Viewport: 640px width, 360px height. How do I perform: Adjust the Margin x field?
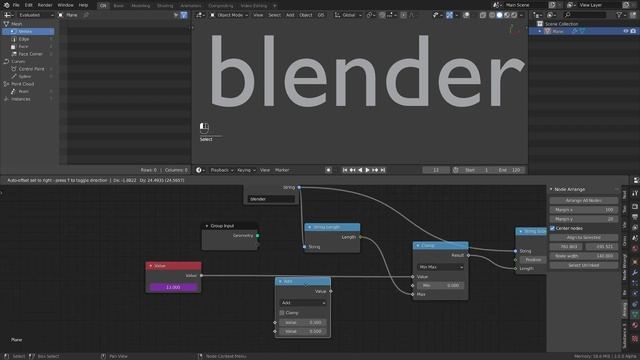[584, 210]
